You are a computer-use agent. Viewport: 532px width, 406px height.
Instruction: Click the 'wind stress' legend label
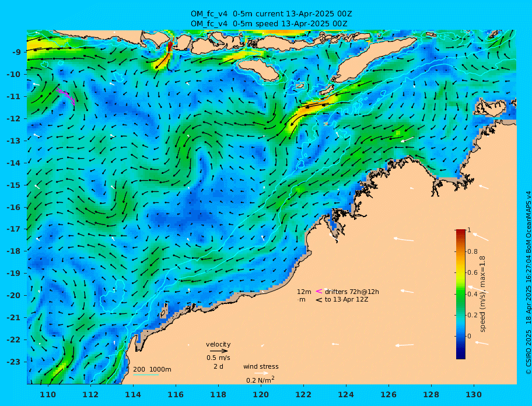pyautogui.click(x=261, y=366)
